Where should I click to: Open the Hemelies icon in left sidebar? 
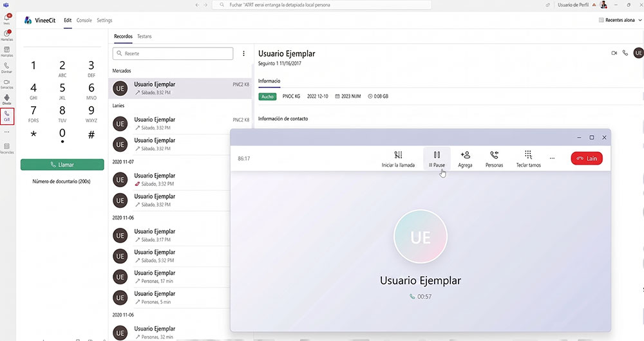[x=7, y=35]
